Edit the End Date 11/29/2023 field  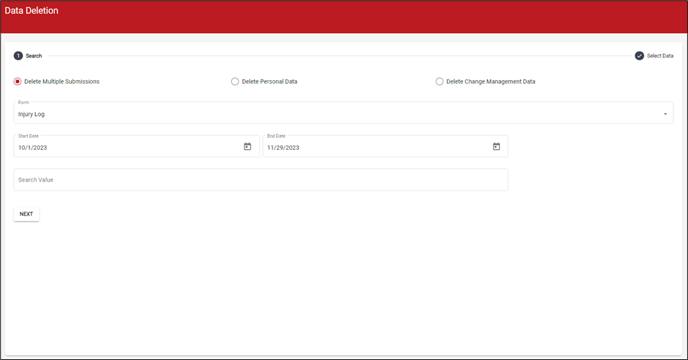pyautogui.click(x=385, y=146)
